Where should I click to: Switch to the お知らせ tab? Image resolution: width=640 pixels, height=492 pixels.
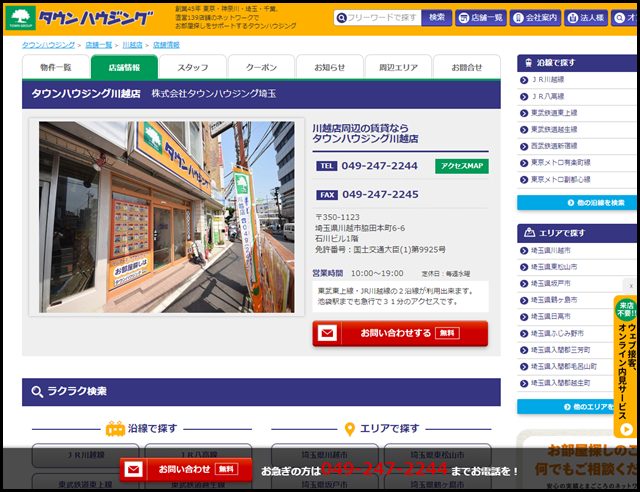pyautogui.click(x=329, y=67)
